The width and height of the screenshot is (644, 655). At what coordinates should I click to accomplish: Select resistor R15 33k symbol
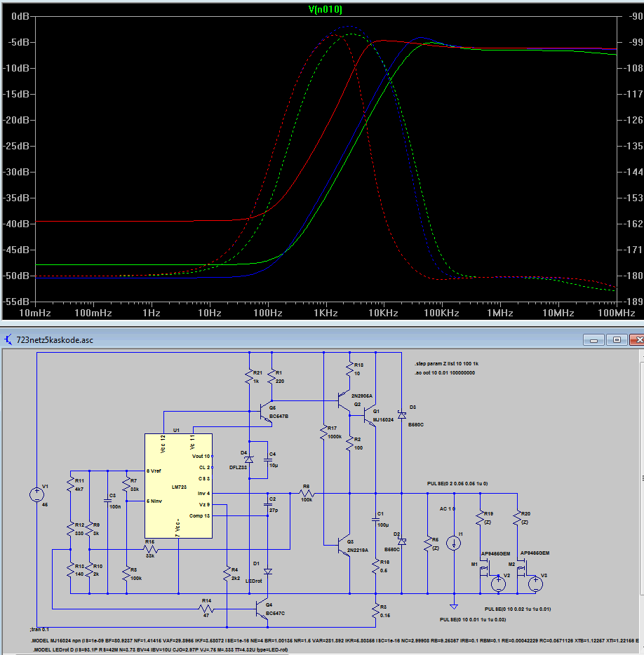click(x=150, y=549)
